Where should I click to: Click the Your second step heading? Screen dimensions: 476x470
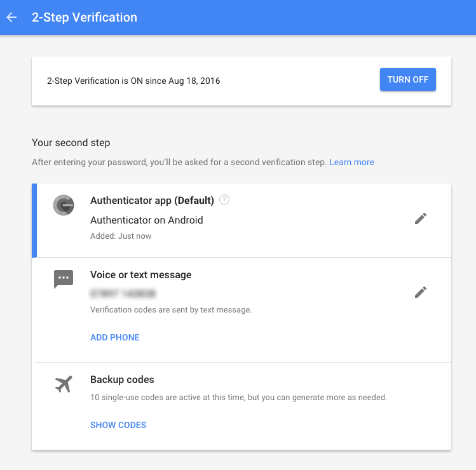(71, 143)
